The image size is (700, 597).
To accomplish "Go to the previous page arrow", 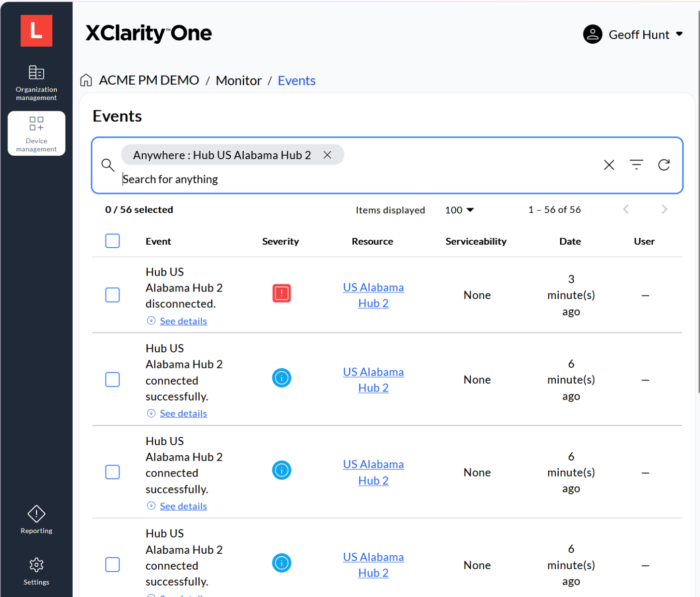I will pos(626,209).
